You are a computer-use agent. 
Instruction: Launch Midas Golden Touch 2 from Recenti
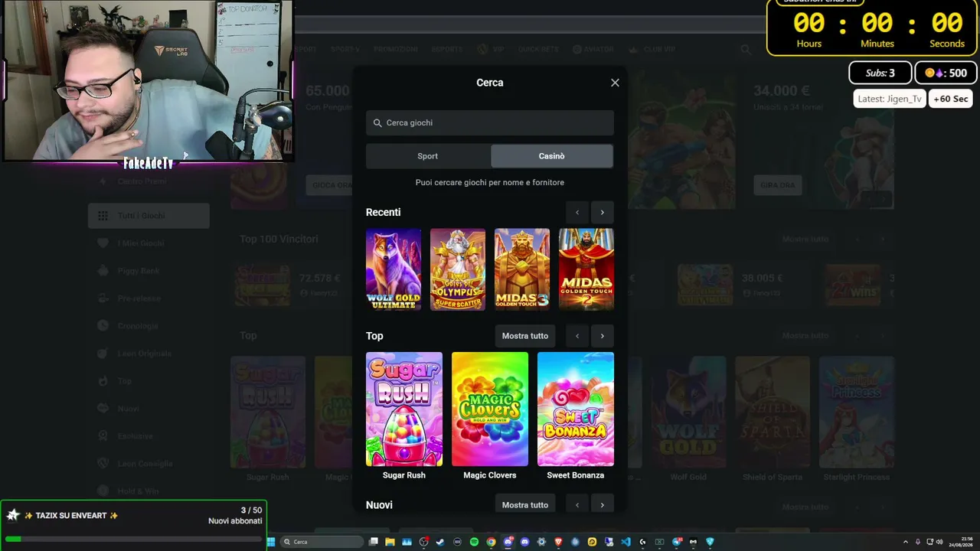[x=586, y=269]
